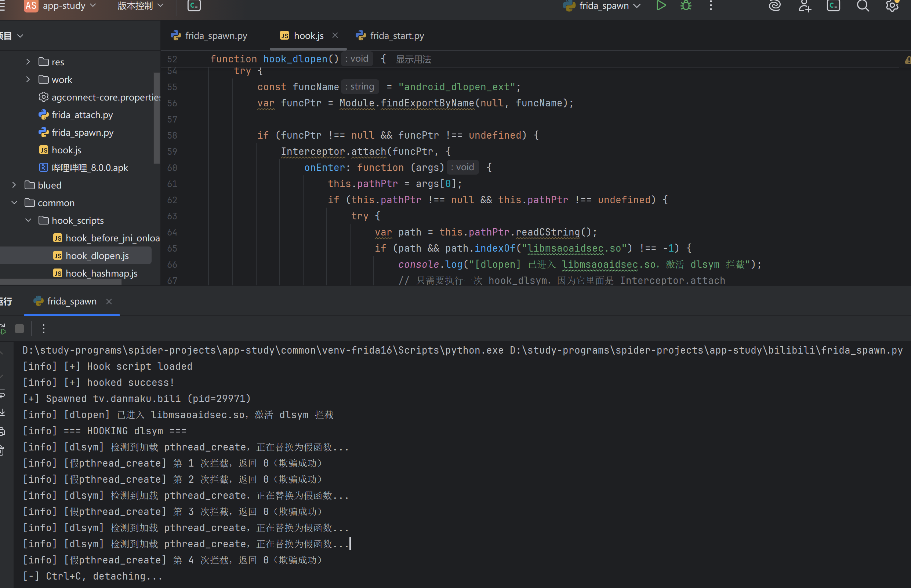Open IDE settings gear icon
Viewport: 911px width, 588px height.
coord(892,6)
